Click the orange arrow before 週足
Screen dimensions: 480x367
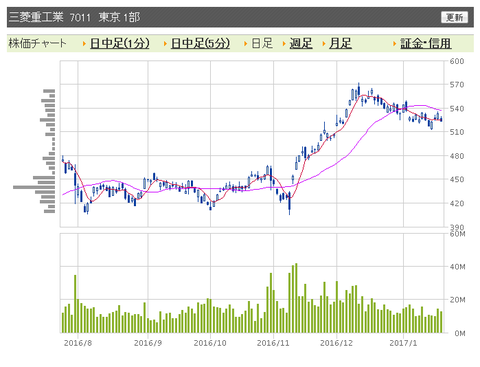click(x=284, y=44)
